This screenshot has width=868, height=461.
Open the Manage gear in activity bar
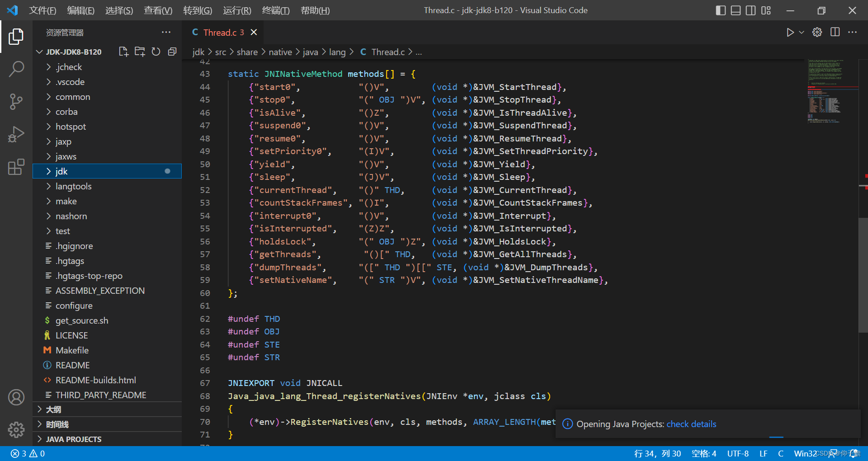pos(16,429)
